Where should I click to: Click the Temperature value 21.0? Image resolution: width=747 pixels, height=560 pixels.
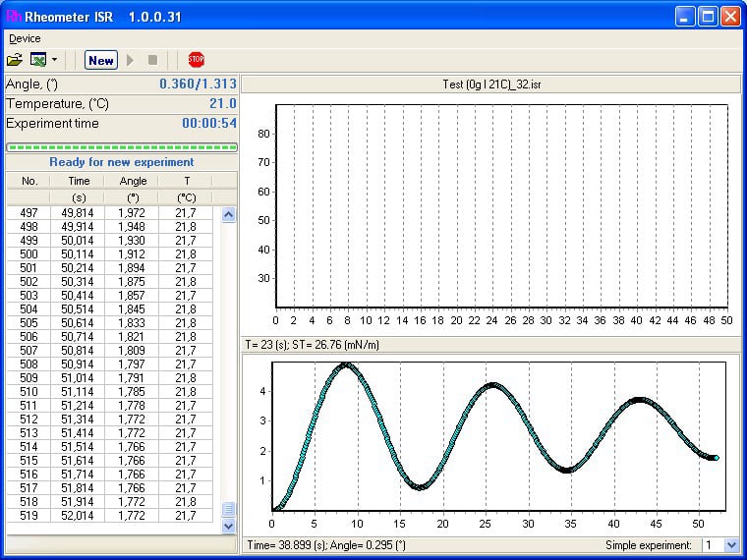tap(222, 103)
